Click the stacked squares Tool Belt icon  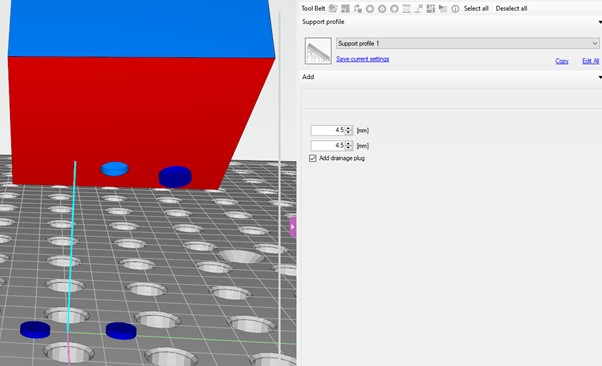[346, 8]
